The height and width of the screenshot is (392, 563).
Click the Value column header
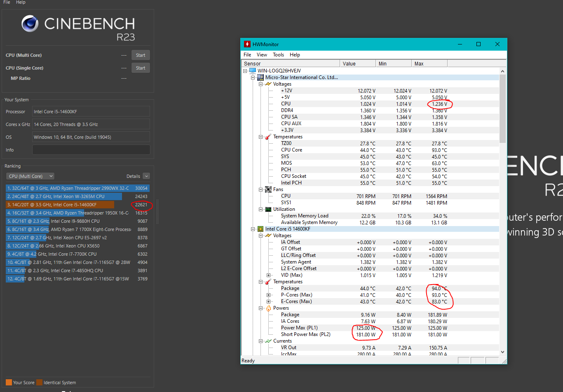point(358,63)
